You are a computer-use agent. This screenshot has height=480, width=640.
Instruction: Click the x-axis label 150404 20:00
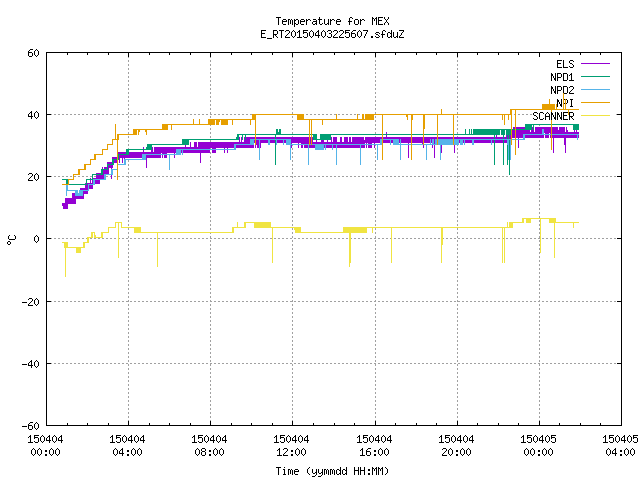(456, 446)
